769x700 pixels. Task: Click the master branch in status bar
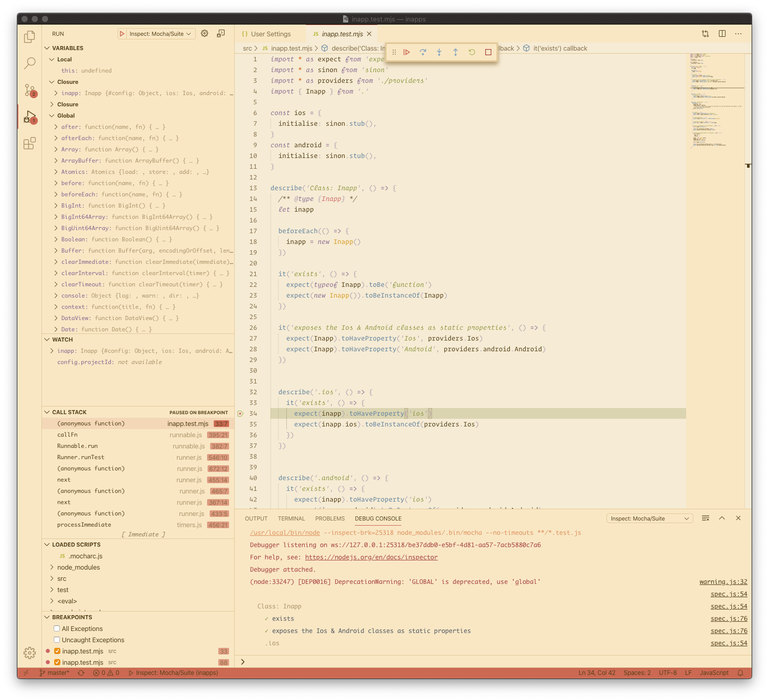pyautogui.click(x=54, y=673)
